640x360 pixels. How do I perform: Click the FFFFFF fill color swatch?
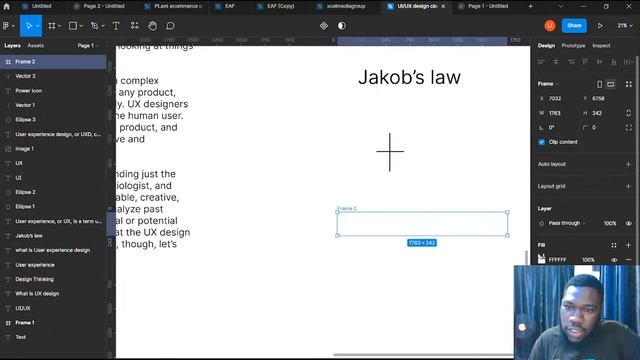coord(542,259)
